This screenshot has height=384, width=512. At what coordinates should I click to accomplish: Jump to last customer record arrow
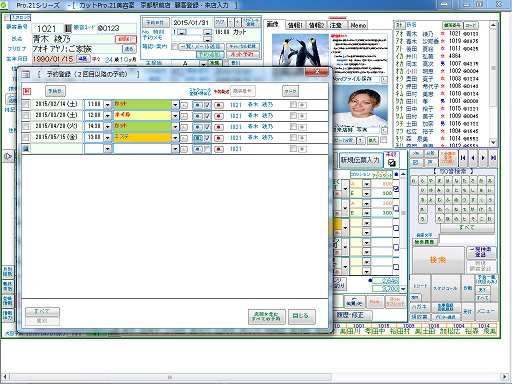pos(493,158)
